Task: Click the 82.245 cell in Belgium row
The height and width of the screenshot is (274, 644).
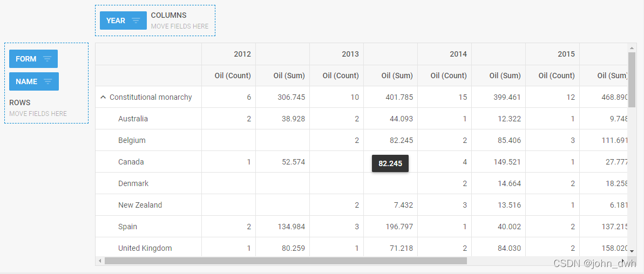Action: click(391, 140)
